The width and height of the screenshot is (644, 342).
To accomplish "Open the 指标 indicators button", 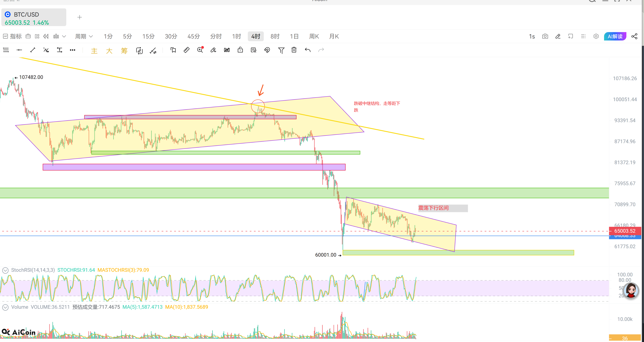I will coord(13,37).
